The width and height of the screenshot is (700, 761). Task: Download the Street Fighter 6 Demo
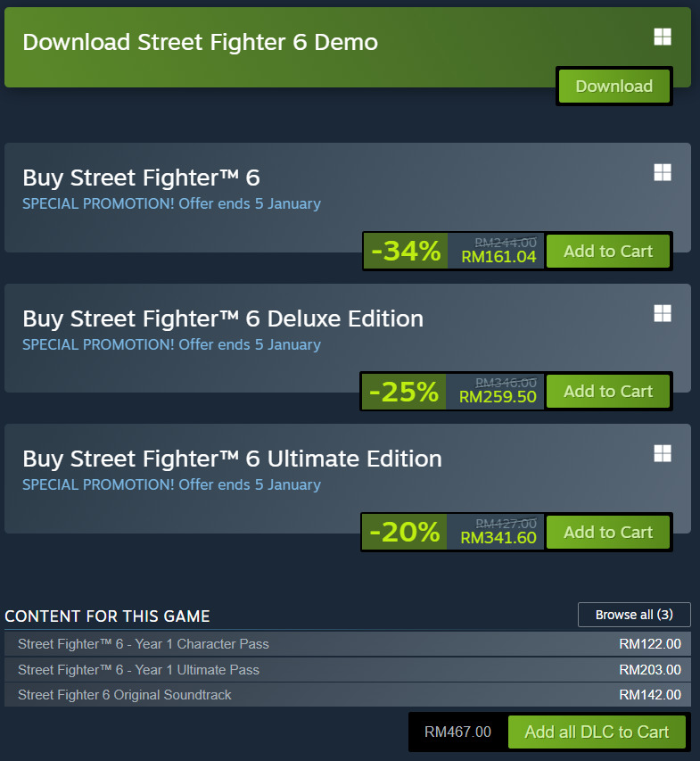614,87
